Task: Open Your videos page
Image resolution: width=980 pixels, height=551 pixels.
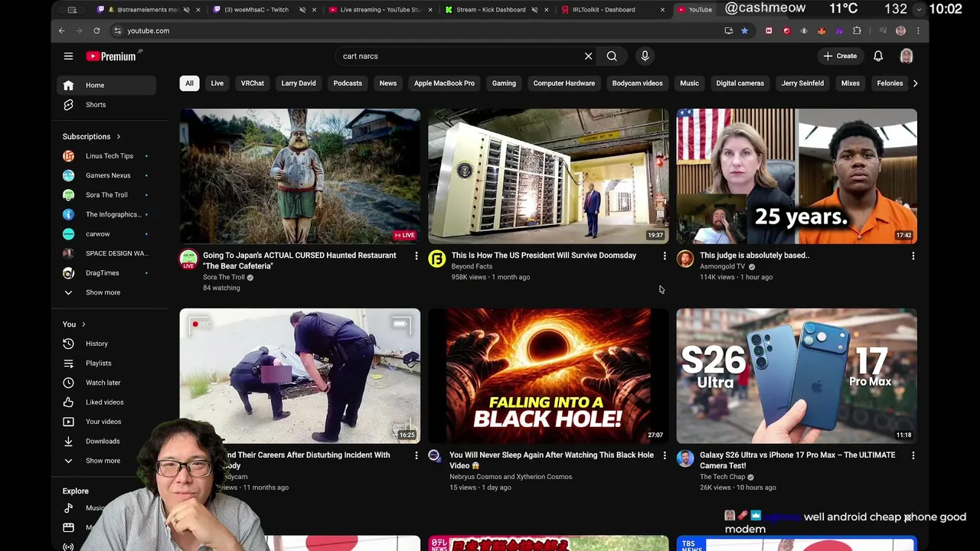Action: click(106, 422)
